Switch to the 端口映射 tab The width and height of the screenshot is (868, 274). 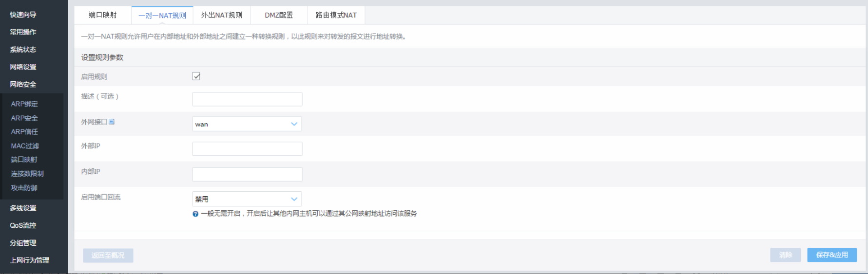[103, 15]
